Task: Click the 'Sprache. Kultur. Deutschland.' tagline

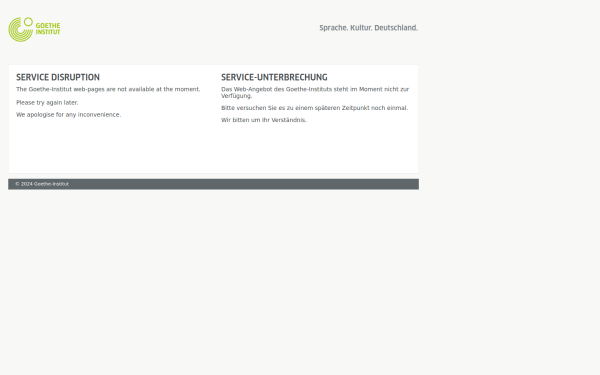Action: (x=368, y=28)
